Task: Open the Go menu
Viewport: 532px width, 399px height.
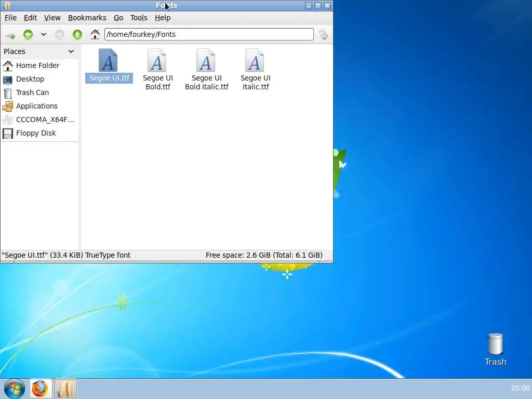Action: coord(118,18)
